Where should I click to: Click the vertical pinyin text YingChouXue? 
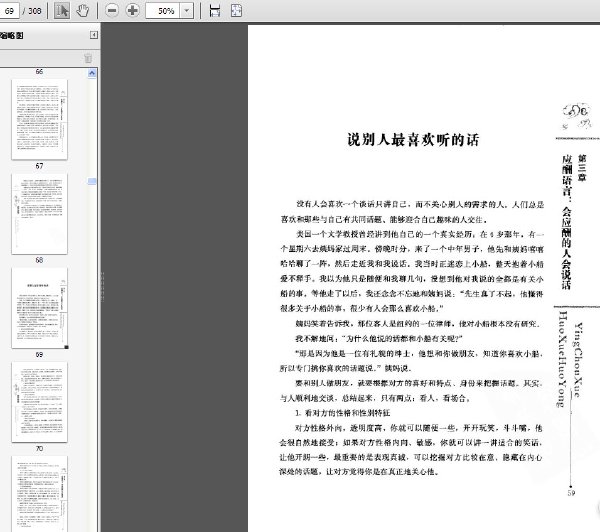coord(577,360)
